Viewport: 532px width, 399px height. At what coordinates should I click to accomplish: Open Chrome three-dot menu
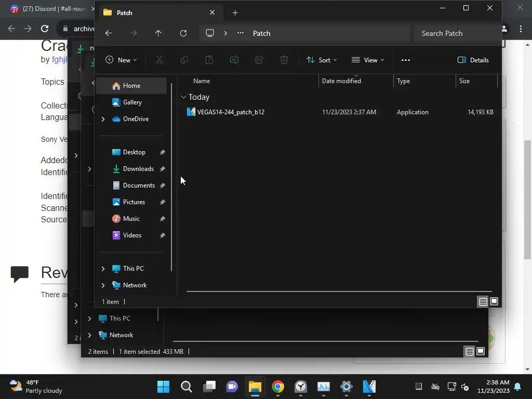[521, 29]
